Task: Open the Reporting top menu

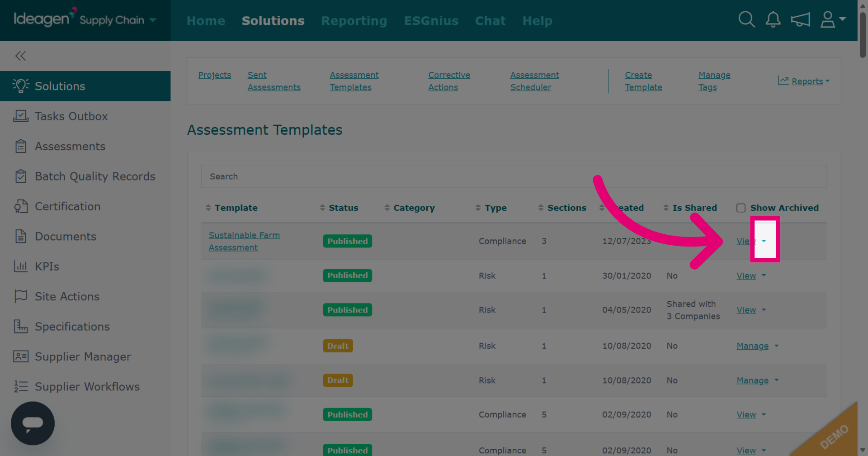Action: point(354,21)
